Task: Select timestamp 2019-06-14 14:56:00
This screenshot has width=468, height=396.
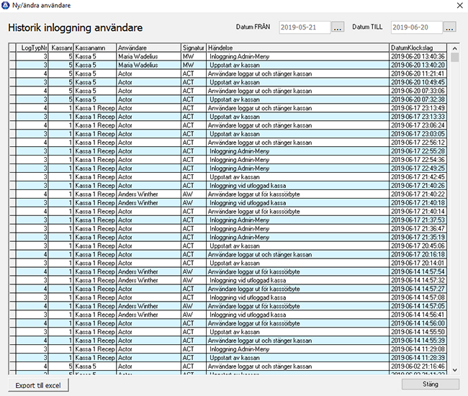Action: coord(418,323)
